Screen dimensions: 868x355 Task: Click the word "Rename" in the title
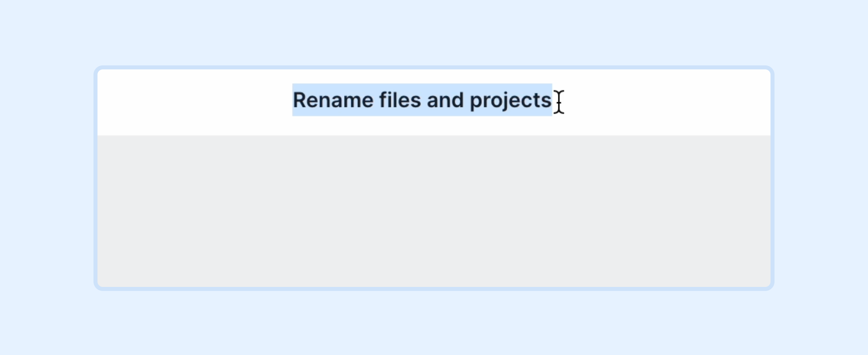(x=333, y=100)
